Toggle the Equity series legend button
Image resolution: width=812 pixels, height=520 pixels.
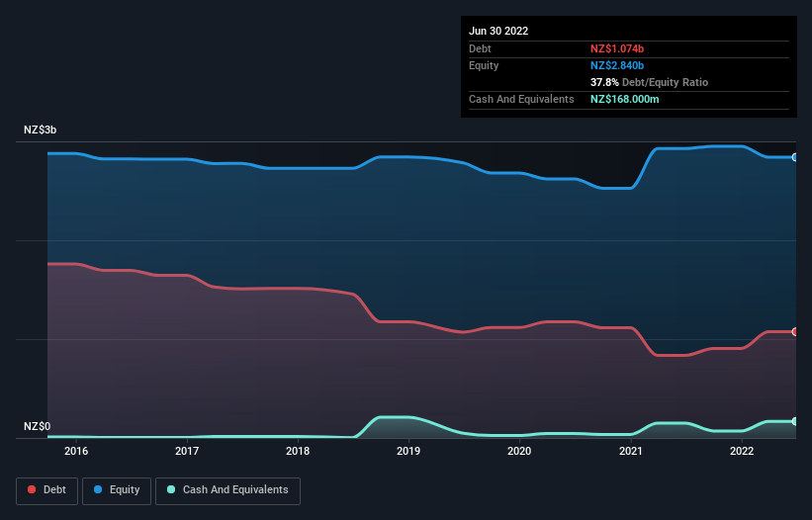[117, 490]
